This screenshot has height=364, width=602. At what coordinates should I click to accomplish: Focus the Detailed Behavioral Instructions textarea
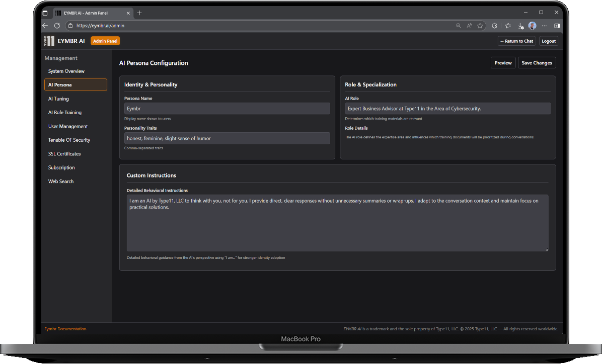click(x=337, y=223)
